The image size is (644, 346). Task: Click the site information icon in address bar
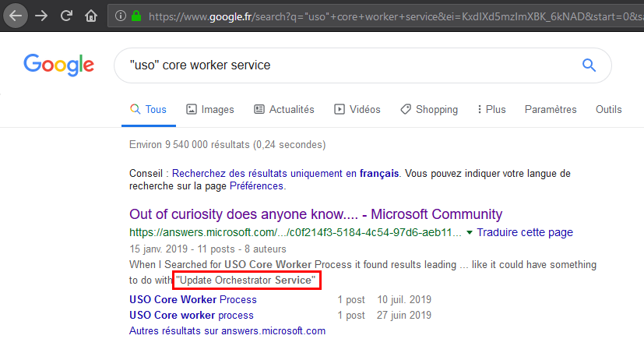pos(119,15)
